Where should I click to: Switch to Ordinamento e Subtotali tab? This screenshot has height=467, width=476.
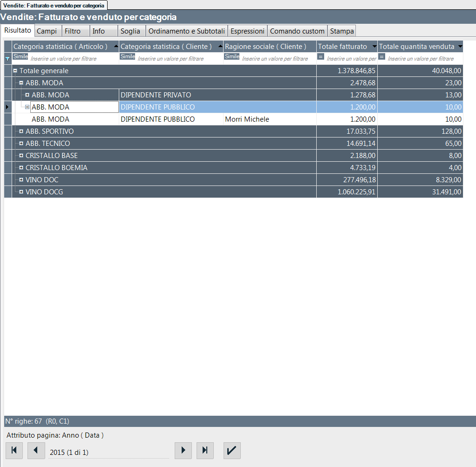pyautogui.click(x=187, y=31)
